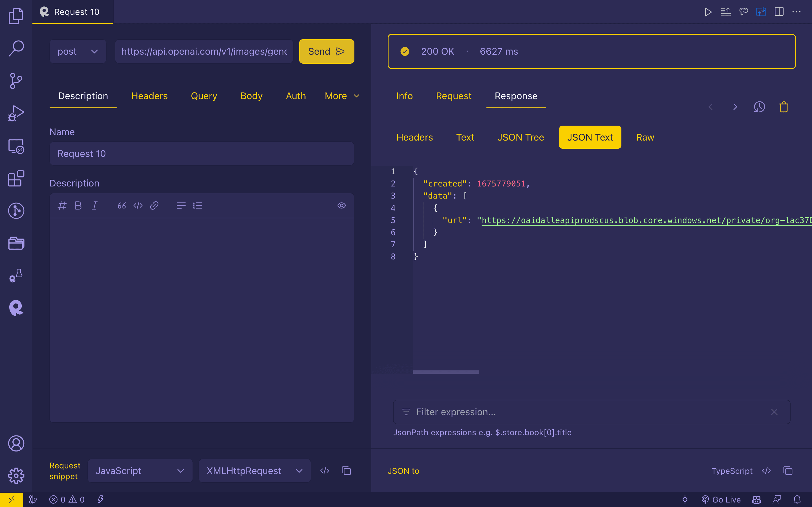Click the delete response trash icon
Image resolution: width=812 pixels, height=507 pixels.
tap(783, 106)
